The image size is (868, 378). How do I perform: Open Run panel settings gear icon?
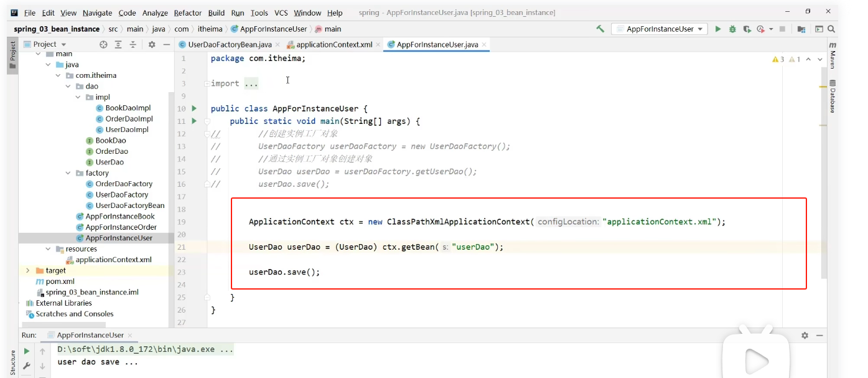805,335
